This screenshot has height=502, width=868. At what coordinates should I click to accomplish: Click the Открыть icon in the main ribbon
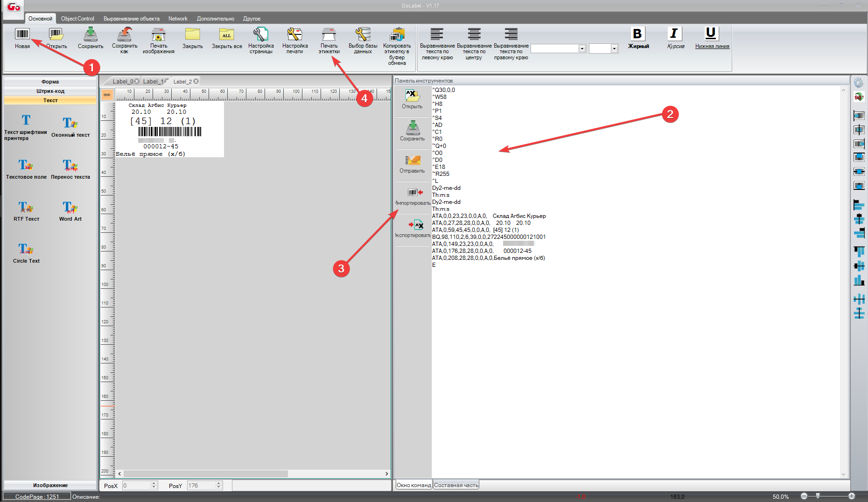[56, 34]
